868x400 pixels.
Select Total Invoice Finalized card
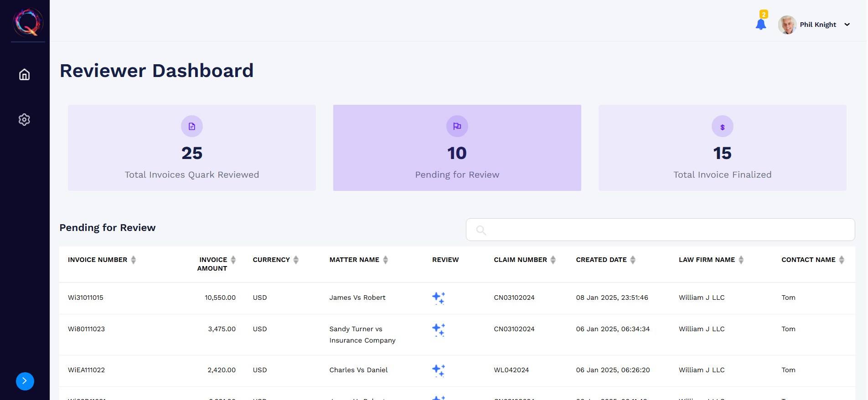point(722,148)
